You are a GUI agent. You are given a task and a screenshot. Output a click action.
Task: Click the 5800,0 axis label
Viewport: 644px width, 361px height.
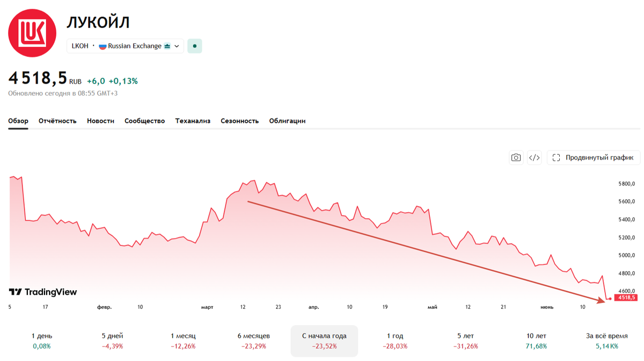pos(627,184)
